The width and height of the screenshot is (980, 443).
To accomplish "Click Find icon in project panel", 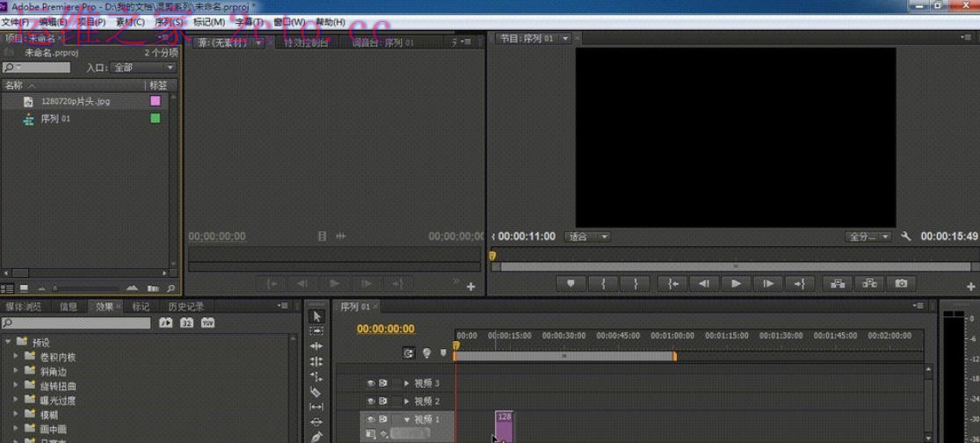I will [x=171, y=288].
